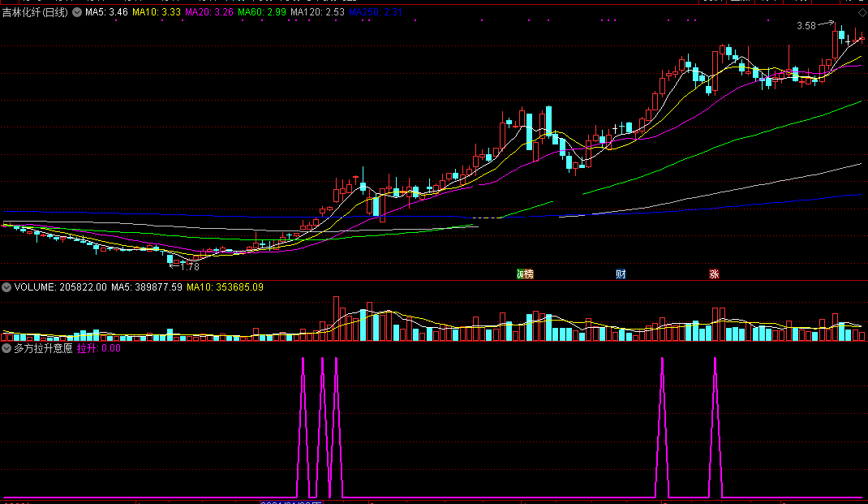Open the red 涨 event marker
The width and height of the screenshot is (868, 504).
tap(714, 274)
